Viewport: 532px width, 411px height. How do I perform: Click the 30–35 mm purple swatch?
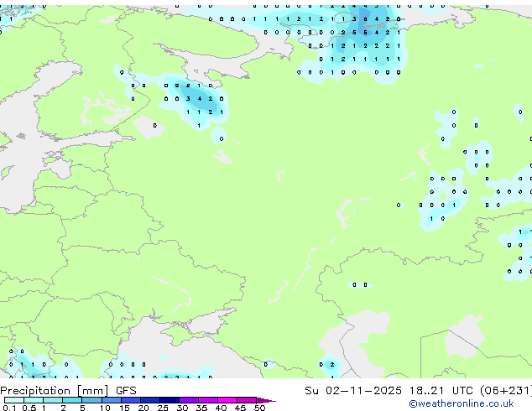189,400
